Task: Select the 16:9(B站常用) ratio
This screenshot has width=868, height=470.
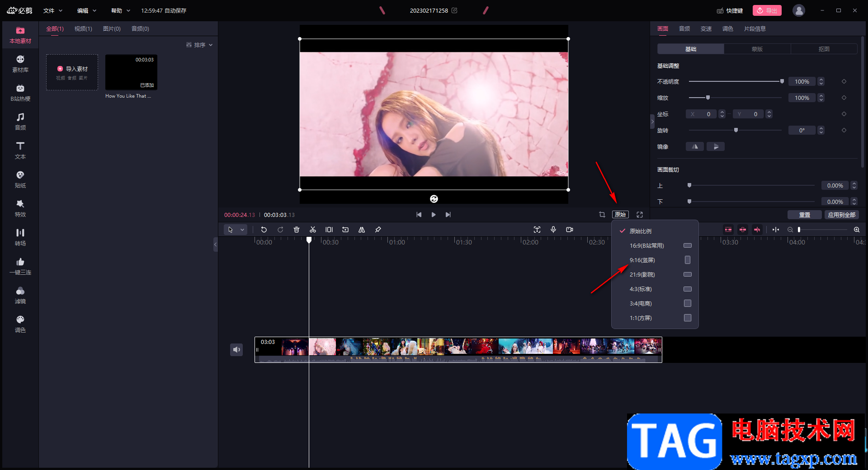Action: coord(655,245)
